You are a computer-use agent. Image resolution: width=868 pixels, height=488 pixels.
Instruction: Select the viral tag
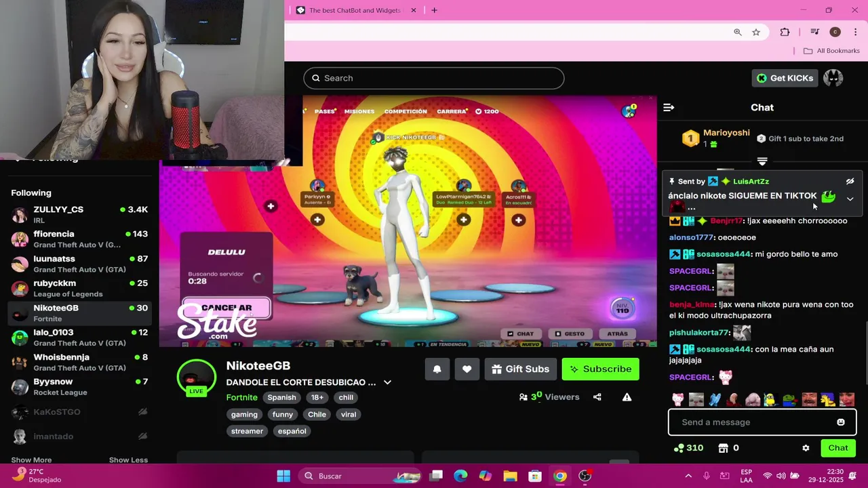coord(349,415)
